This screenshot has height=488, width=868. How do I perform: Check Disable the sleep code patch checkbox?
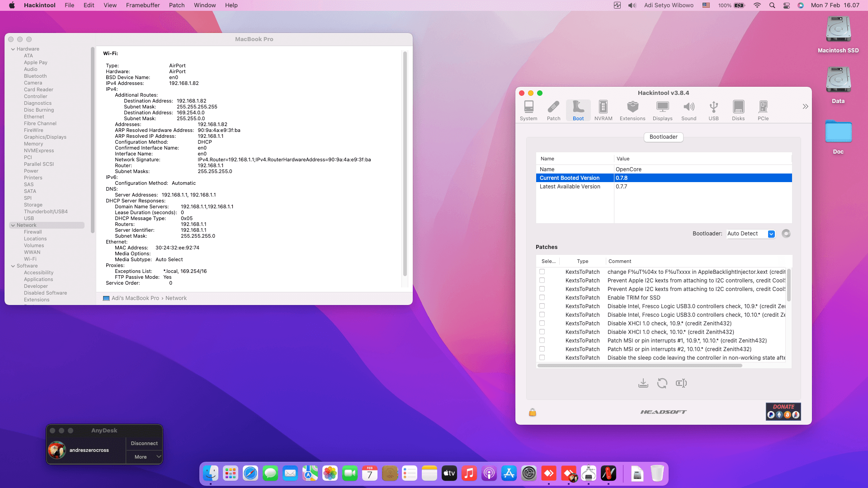[x=542, y=357]
